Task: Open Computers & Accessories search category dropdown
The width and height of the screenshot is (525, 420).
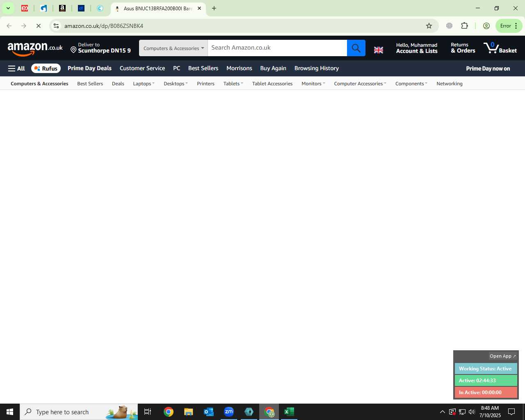Action: click(x=173, y=48)
